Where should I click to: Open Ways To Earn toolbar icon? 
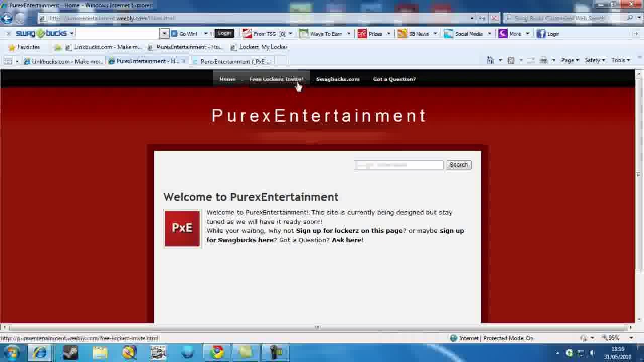tap(303, 34)
